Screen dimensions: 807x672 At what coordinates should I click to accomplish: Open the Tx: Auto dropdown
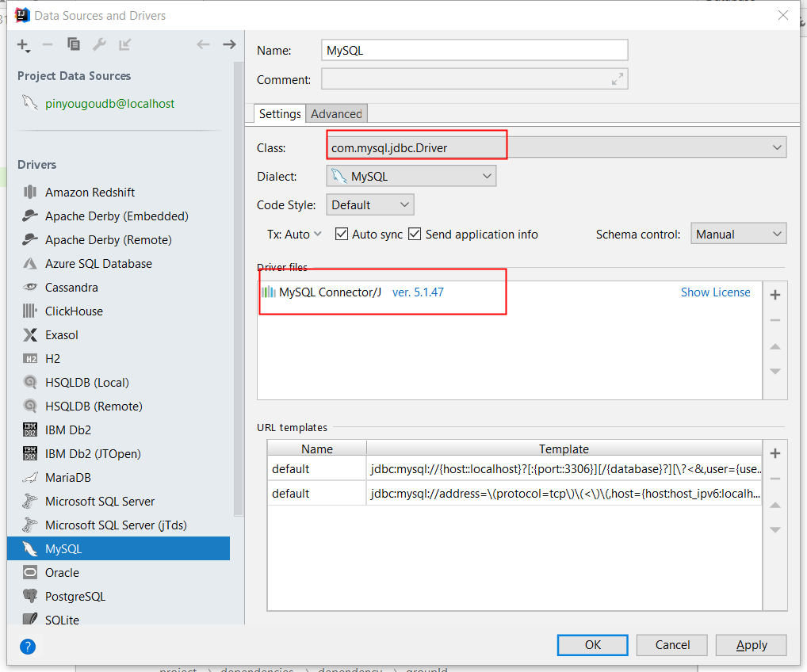294,234
